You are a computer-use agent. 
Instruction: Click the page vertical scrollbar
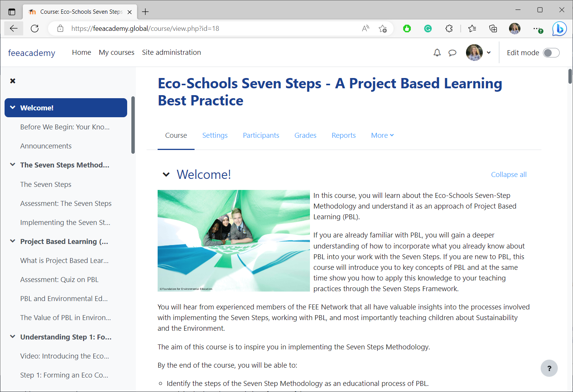click(570, 76)
